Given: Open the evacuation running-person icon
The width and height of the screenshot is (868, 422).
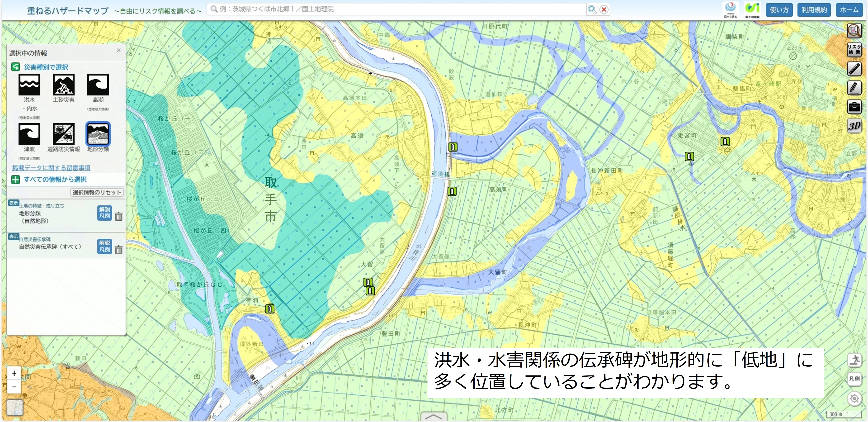Looking at the screenshot, I should pyautogui.click(x=855, y=360).
